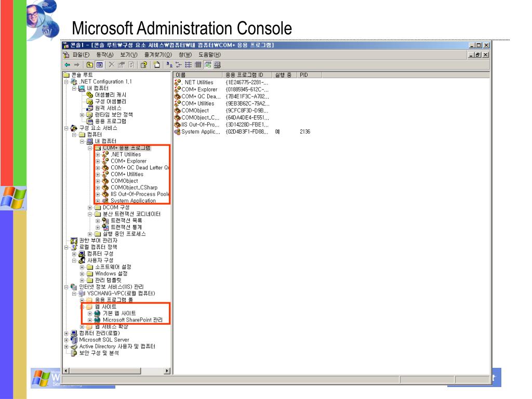The width and height of the screenshot is (532, 399).
Task: Sort by the 실행 중 column header
Action: point(284,75)
